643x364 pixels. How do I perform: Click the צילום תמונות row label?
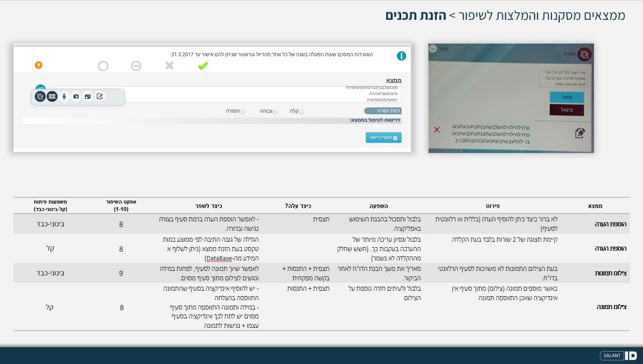pyautogui.click(x=610, y=273)
